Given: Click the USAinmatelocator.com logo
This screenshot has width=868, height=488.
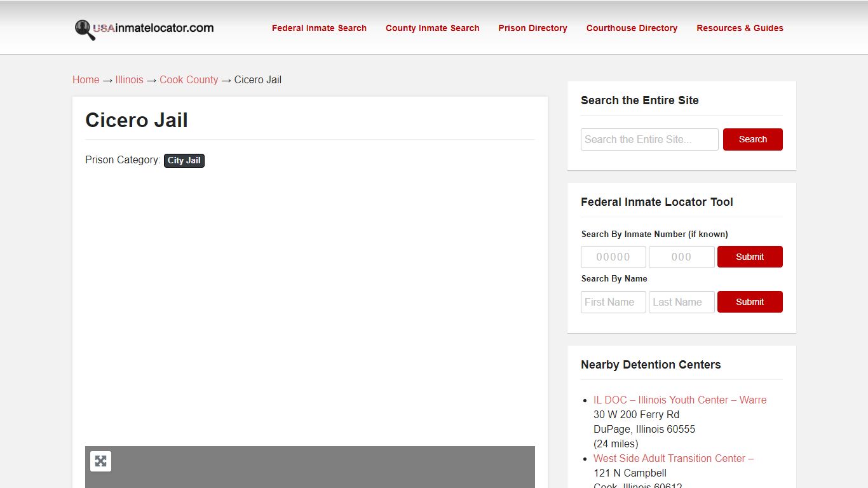Looking at the screenshot, I should click(144, 29).
